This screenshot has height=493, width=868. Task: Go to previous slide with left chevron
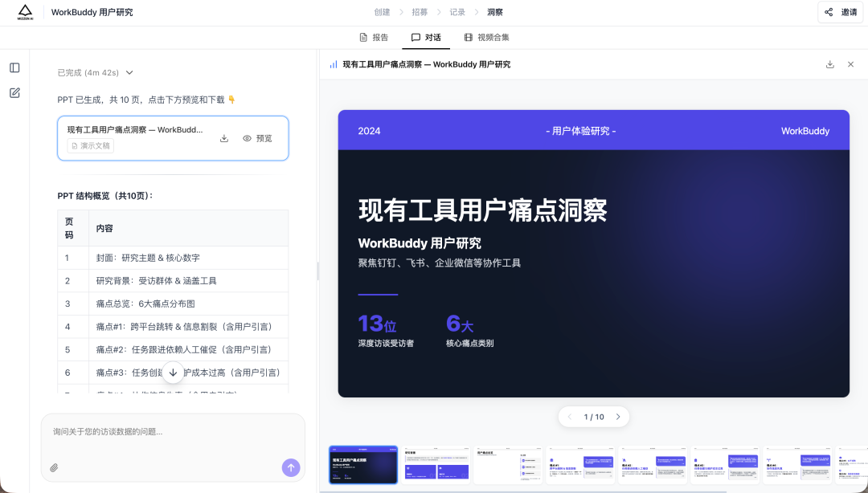tap(570, 417)
